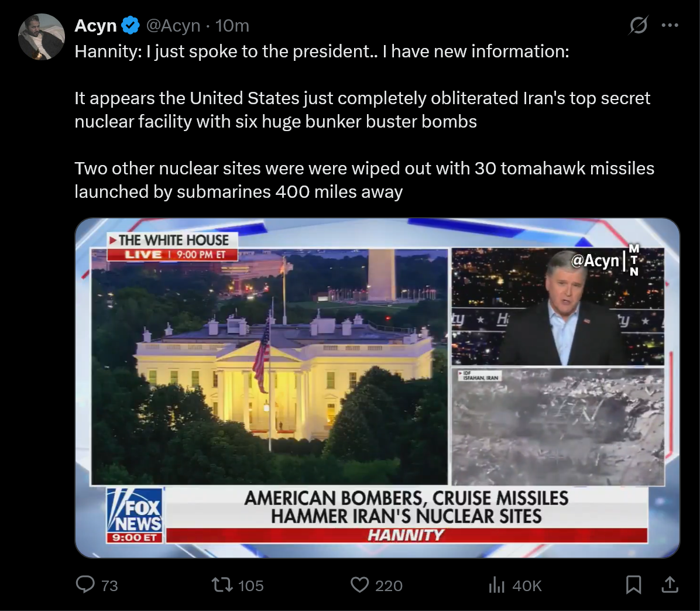Screen dimensions: 700x611
Task: Open the Grok slash-circle icon
Action: click(638, 25)
